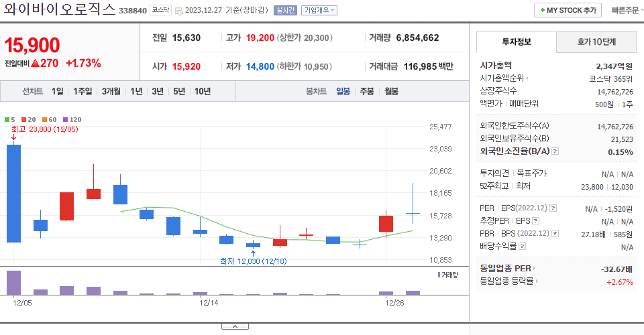The width and height of the screenshot is (644, 335).
Task: Open help icon beside 추정PER EPS
Action: [535, 221]
